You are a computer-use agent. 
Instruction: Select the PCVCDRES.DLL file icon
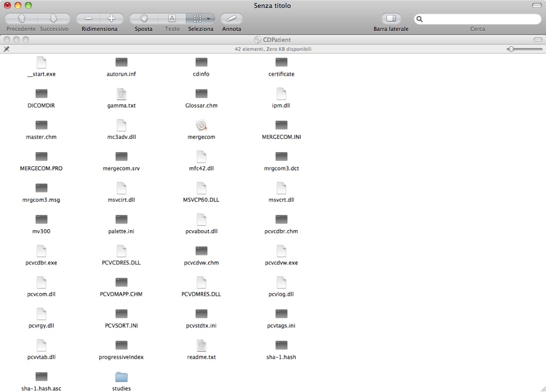(121, 251)
